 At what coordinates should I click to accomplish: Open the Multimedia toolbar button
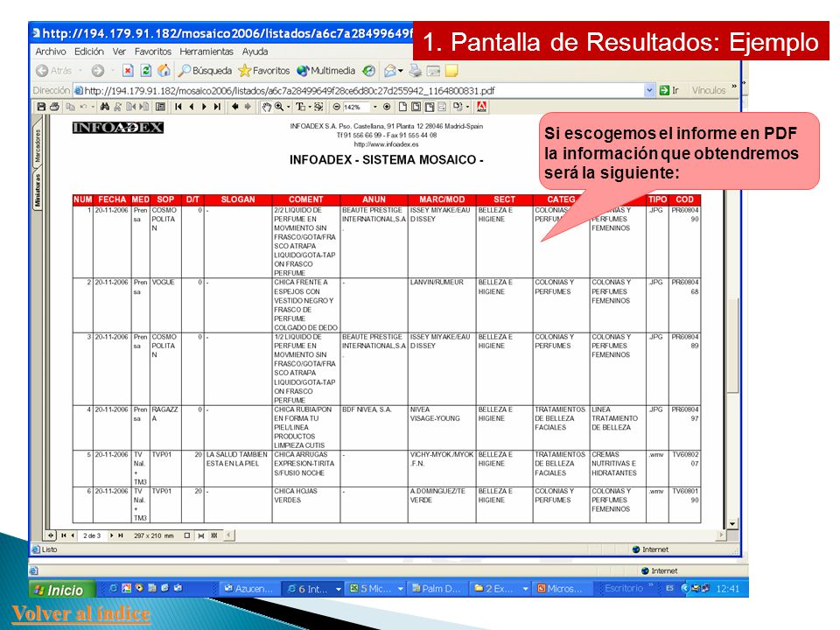(x=326, y=71)
